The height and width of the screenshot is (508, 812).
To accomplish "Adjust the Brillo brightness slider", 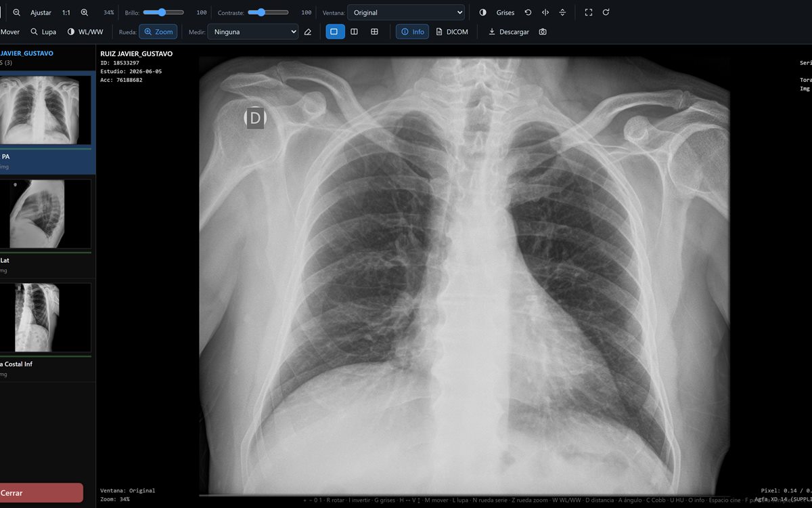I will point(163,12).
